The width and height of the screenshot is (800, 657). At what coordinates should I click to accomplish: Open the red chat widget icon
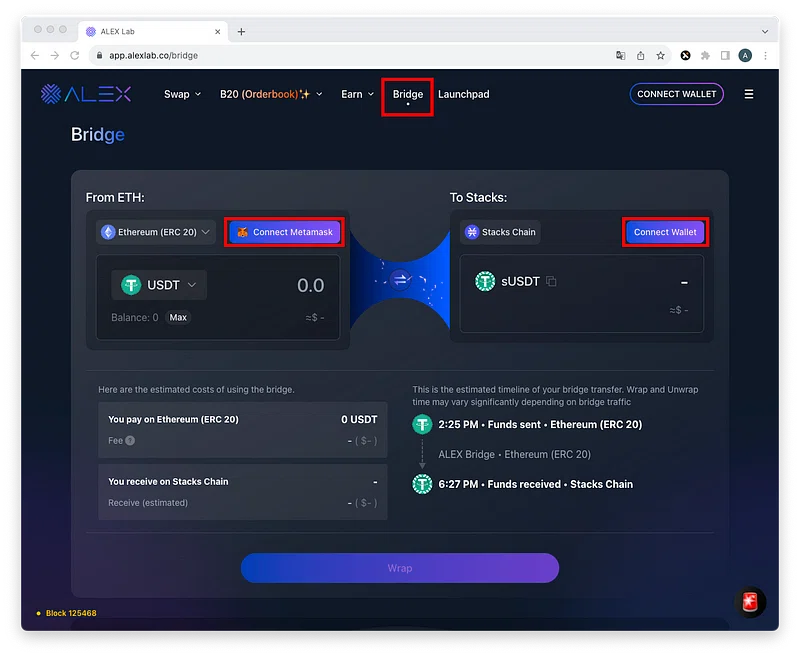click(x=749, y=602)
